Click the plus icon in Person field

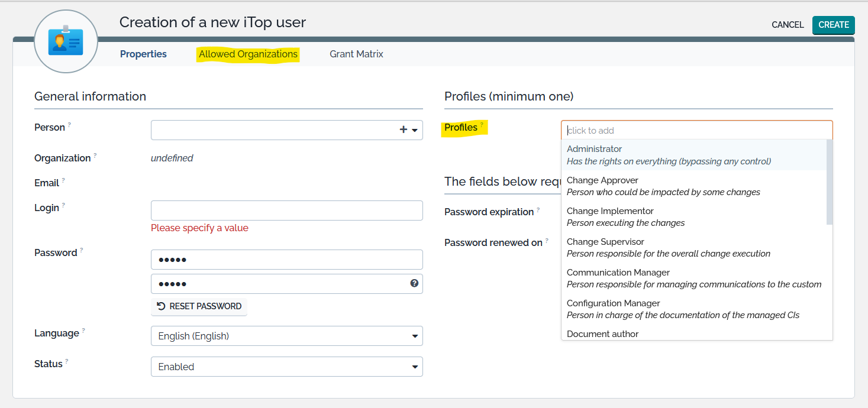click(404, 130)
